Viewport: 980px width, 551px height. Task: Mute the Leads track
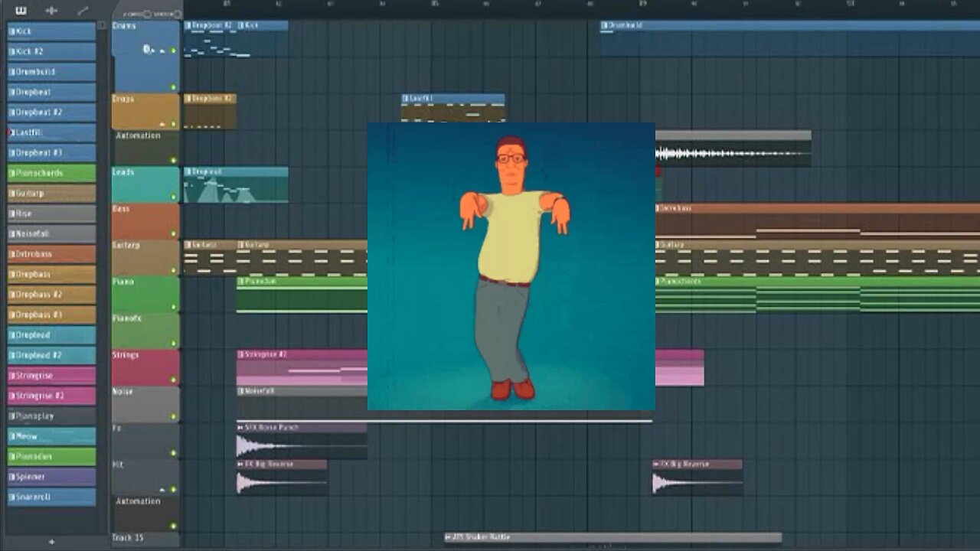(x=173, y=197)
